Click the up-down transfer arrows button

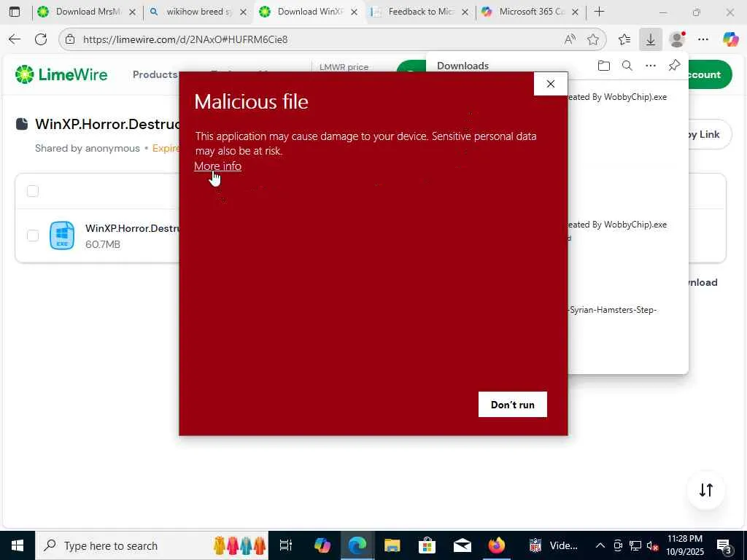[x=706, y=490]
